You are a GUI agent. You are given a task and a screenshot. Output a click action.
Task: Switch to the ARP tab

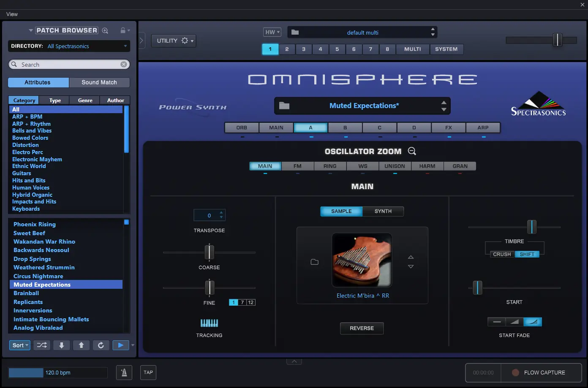[483, 128]
